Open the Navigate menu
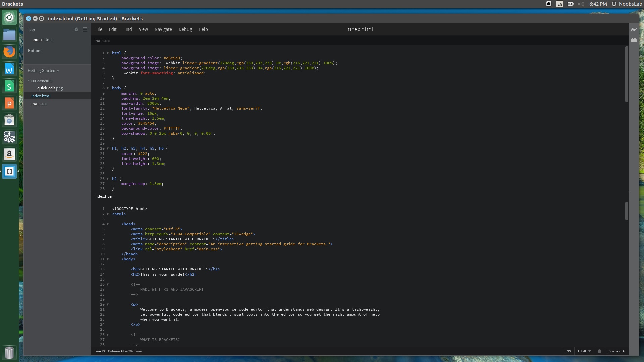 pos(163,29)
